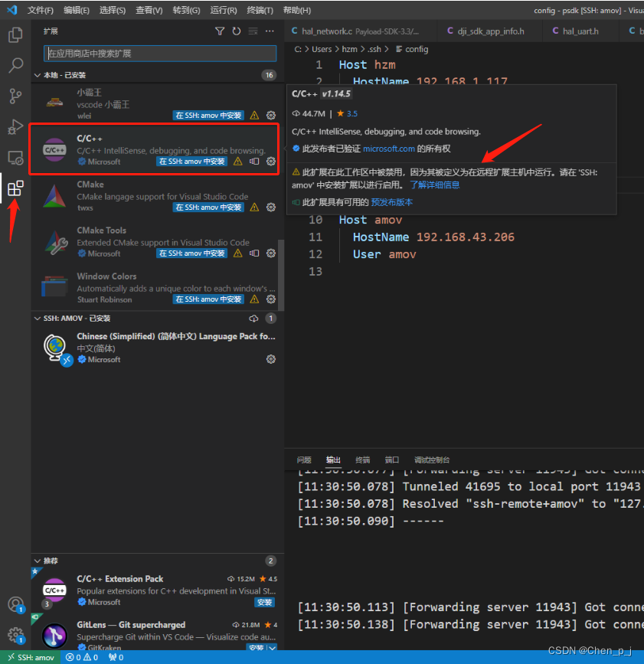The height and width of the screenshot is (664, 644).
Task: Click 预发布版本 link in tooltip
Action: [x=391, y=202]
